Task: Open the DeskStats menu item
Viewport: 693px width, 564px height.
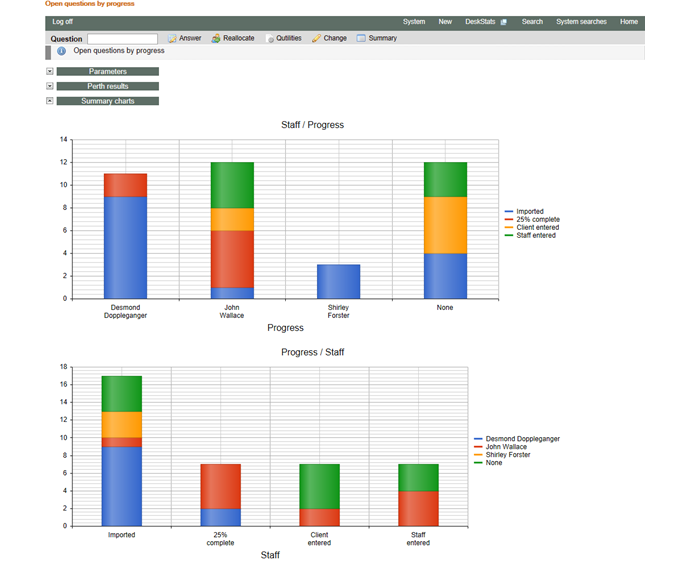Action: (x=480, y=22)
